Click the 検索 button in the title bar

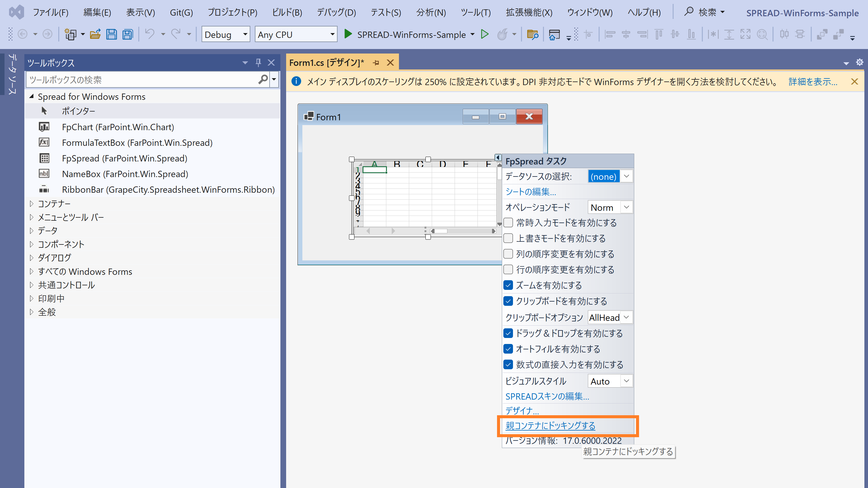(x=704, y=12)
